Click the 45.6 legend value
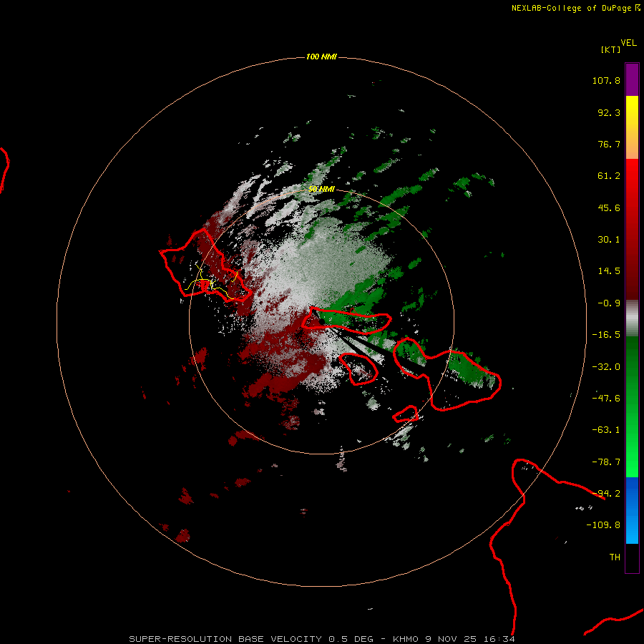Screen dimensions: 644x644 tap(609, 208)
